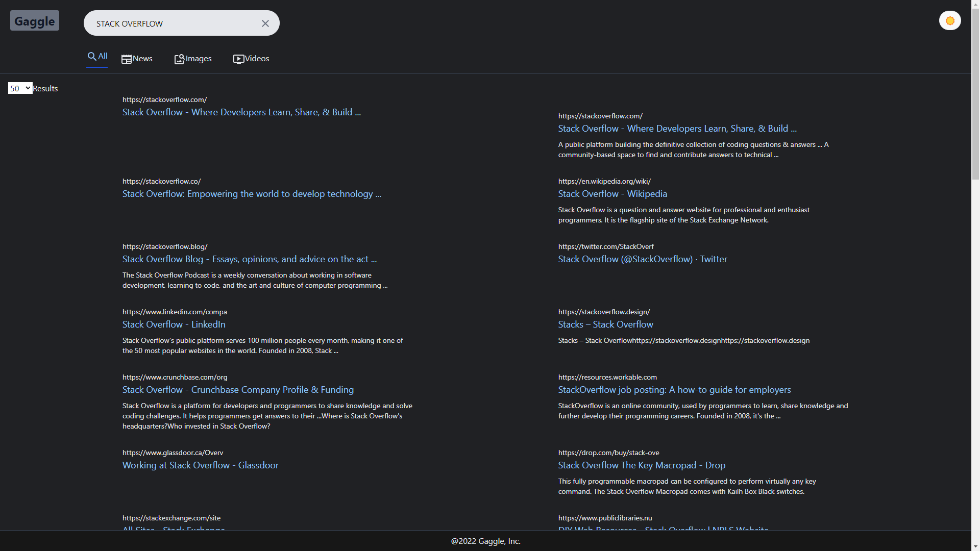Click the News tab newspaper icon
The height and width of the screenshot is (551, 980).
click(x=127, y=59)
